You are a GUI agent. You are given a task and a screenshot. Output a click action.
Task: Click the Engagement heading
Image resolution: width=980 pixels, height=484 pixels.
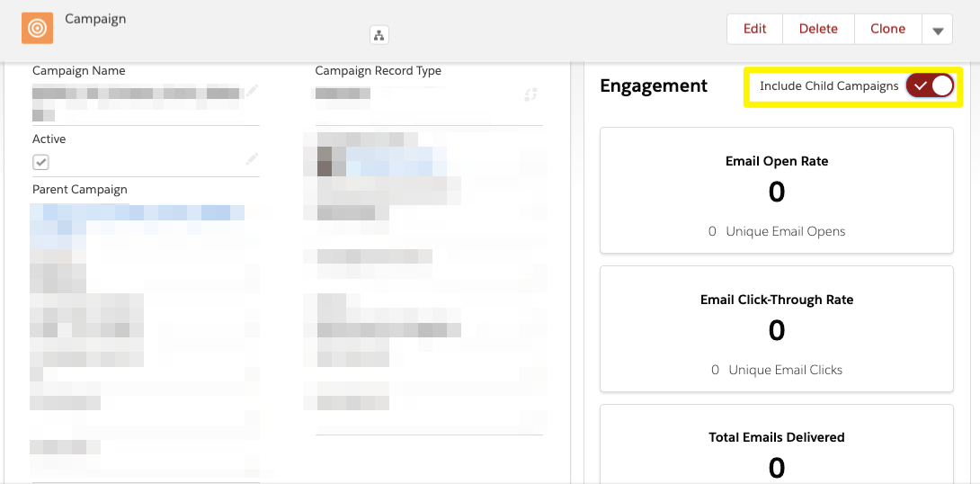pyautogui.click(x=654, y=85)
